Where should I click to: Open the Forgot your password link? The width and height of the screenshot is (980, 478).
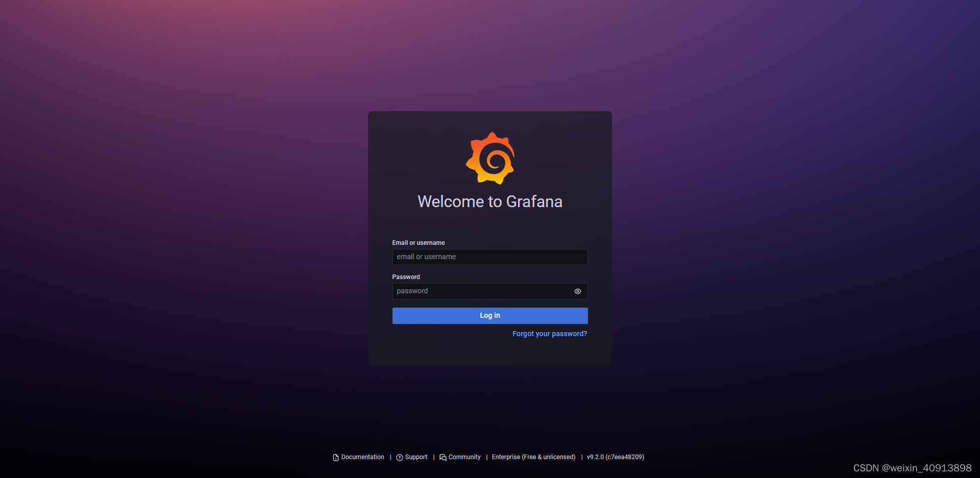(550, 334)
